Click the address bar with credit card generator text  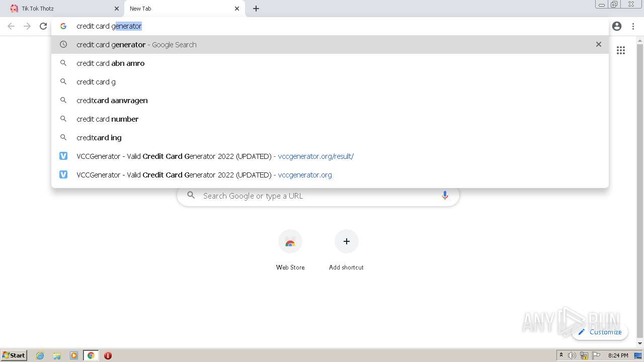coord(330,26)
